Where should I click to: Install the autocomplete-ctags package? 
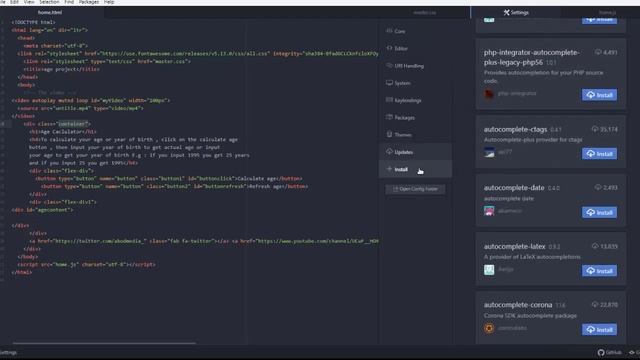[x=599, y=153]
